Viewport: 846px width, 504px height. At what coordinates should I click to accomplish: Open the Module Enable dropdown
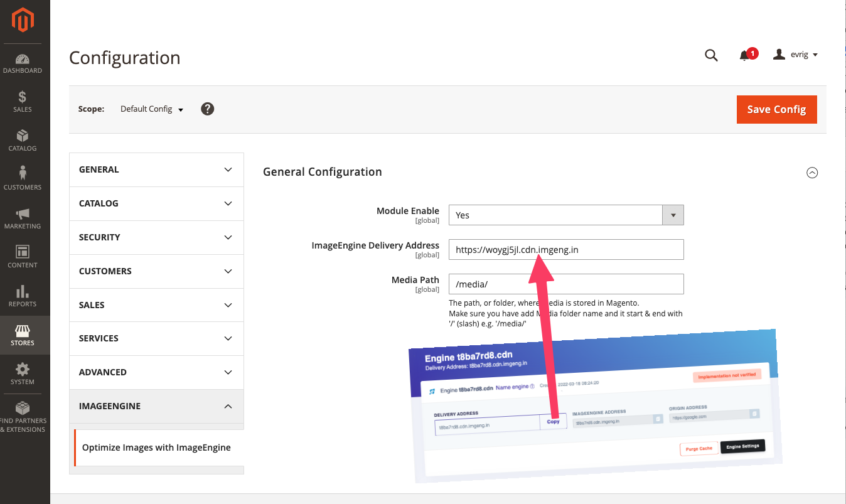pos(566,215)
